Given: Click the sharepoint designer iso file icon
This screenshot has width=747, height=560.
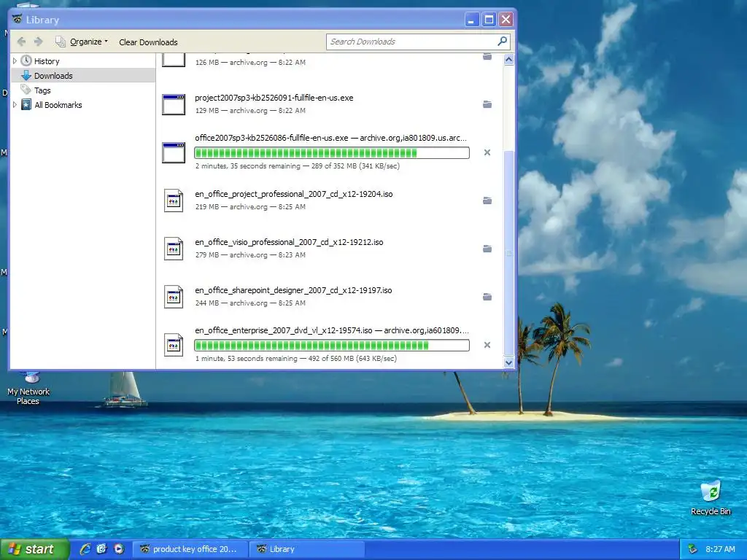Looking at the screenshot, I should pyautogui.click(x=174, y=297).
